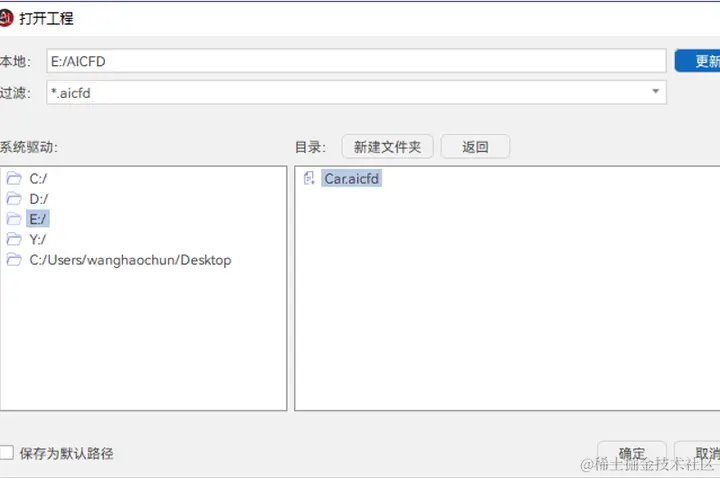Click the Desktop path folder icon
720x478 pixels.
click(14, 259)
